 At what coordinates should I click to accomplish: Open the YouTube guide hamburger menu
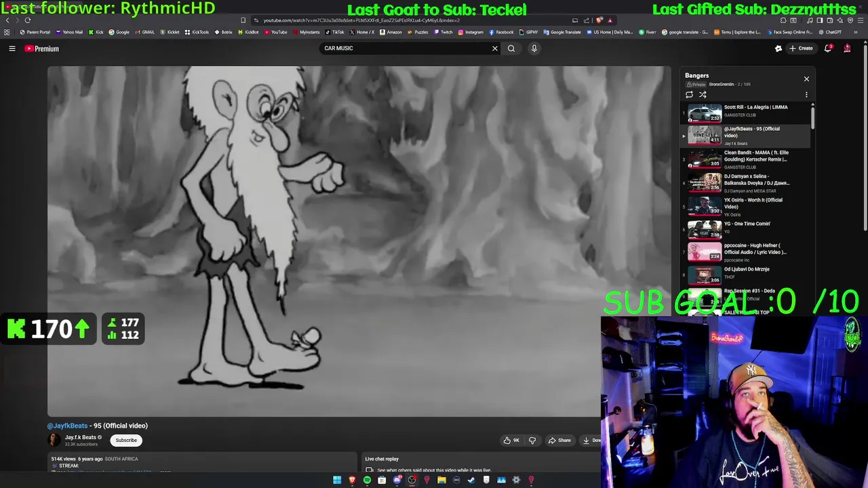pos(12,48)
